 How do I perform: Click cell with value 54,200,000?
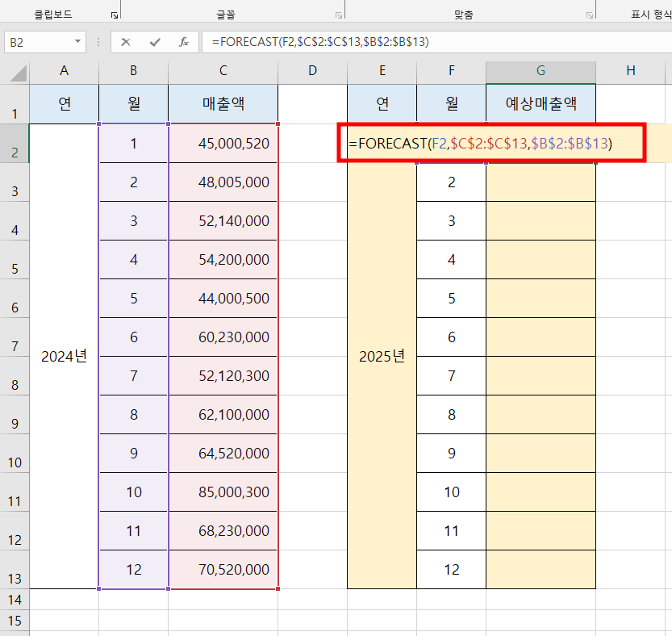click(223, 259)
